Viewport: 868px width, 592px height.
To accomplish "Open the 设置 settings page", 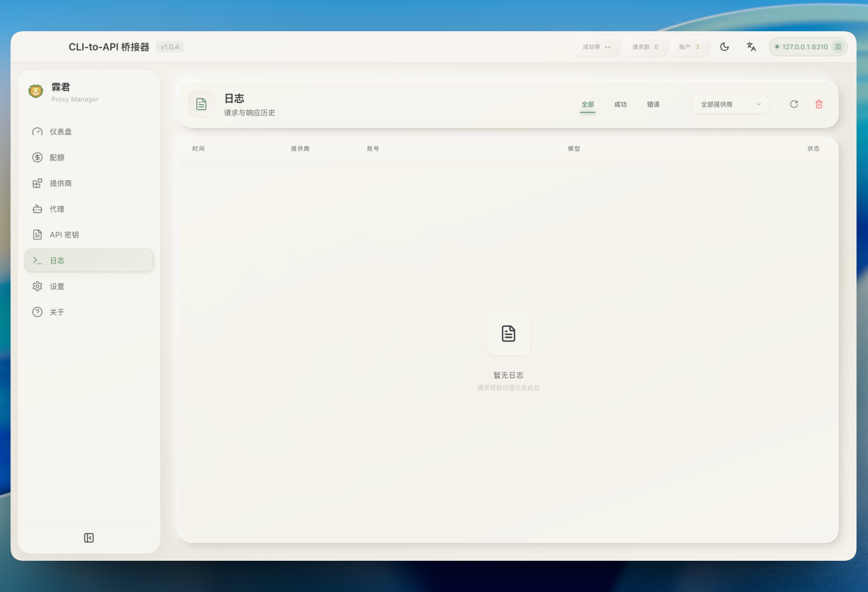I will pos(89,286).
